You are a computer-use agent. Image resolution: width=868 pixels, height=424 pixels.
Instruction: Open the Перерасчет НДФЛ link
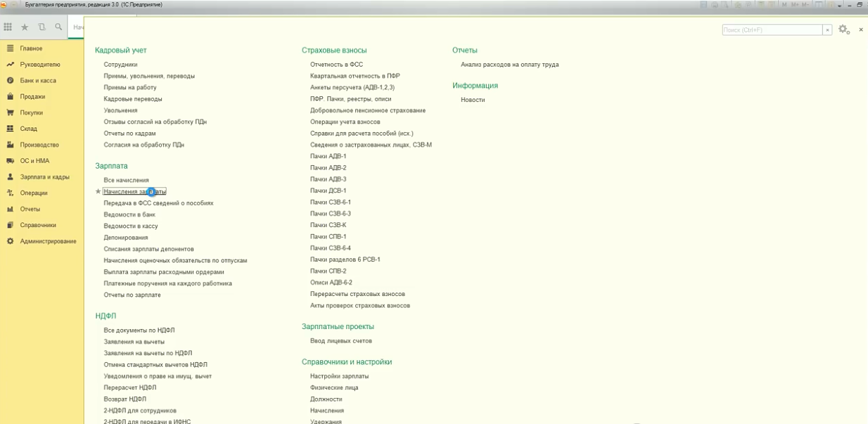coord(130,387)
